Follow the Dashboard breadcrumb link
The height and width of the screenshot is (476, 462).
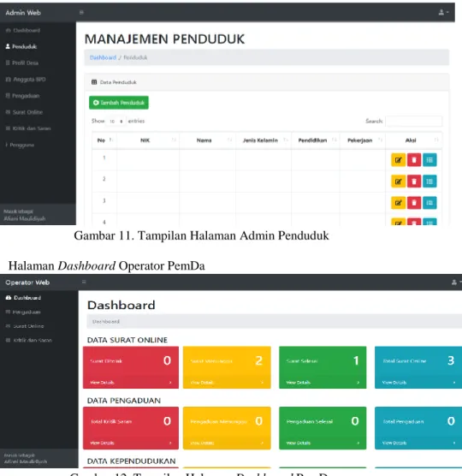tap(104, 57)
